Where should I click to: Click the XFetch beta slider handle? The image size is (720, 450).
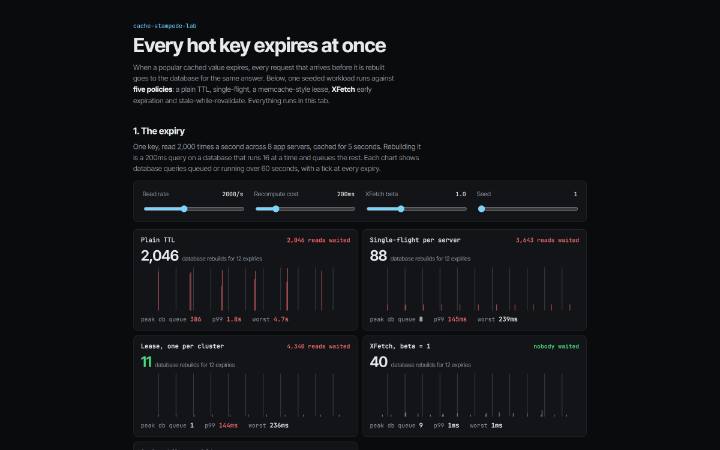coord(401,209)
